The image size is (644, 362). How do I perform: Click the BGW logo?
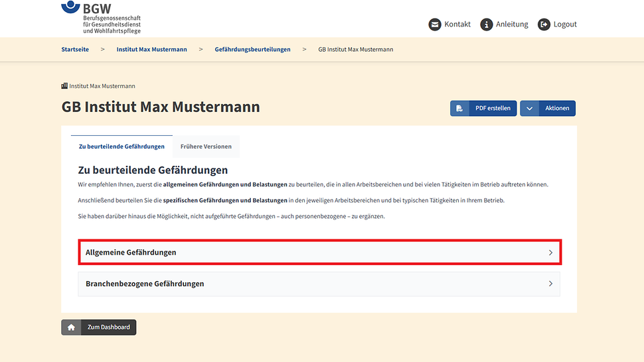click(101, 17)
